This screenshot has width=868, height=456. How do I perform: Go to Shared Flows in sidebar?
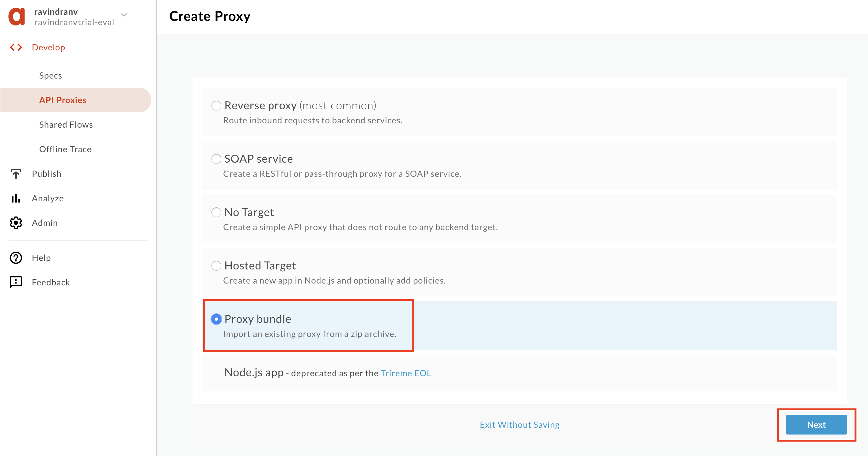[66, 125]
